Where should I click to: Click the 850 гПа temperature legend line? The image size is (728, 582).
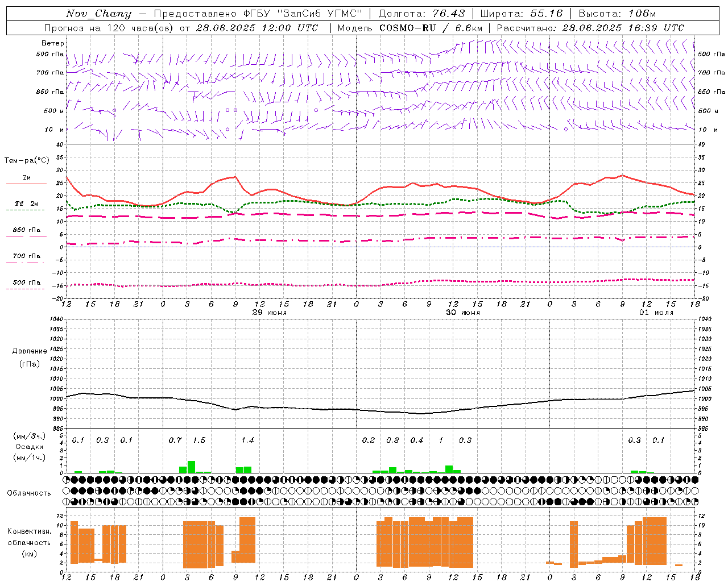point(26,236)
